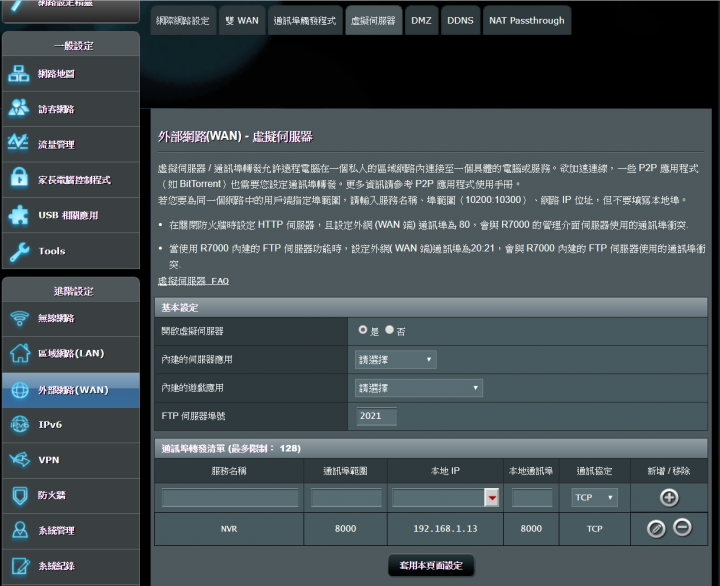Screen dimensions: 720x586
Task: Remove the NVR rule with minus icon
Action: pos(682,527)
